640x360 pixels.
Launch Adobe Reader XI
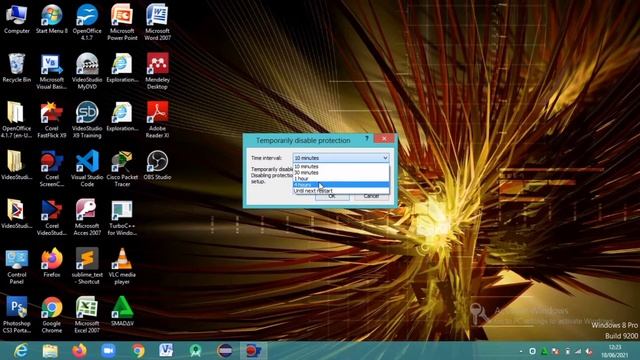coord(158,120)
